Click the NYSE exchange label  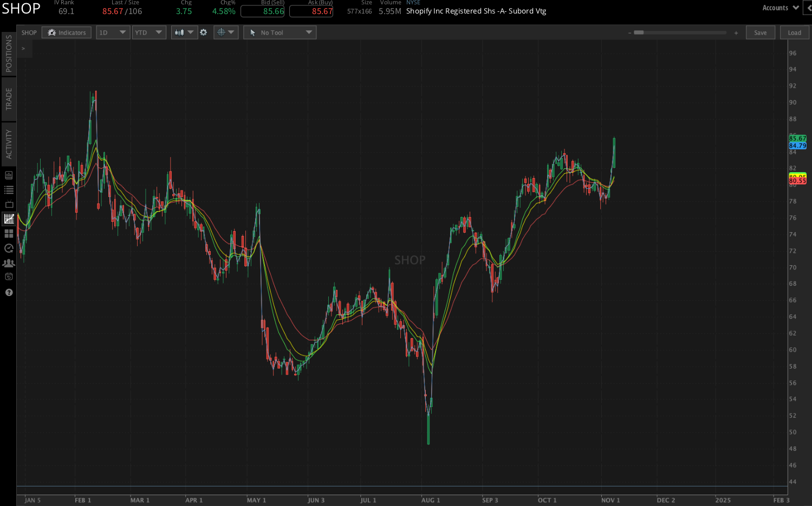(413, 3)
